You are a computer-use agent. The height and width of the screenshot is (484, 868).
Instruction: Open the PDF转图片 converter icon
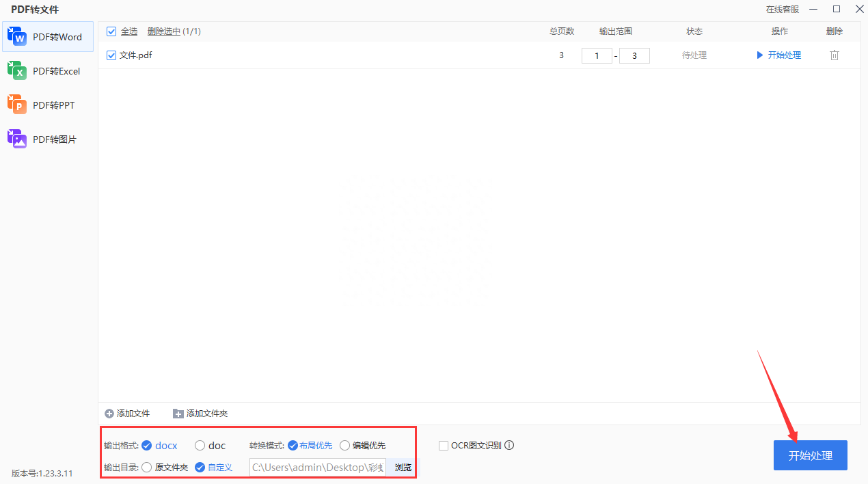pos(17,139)
